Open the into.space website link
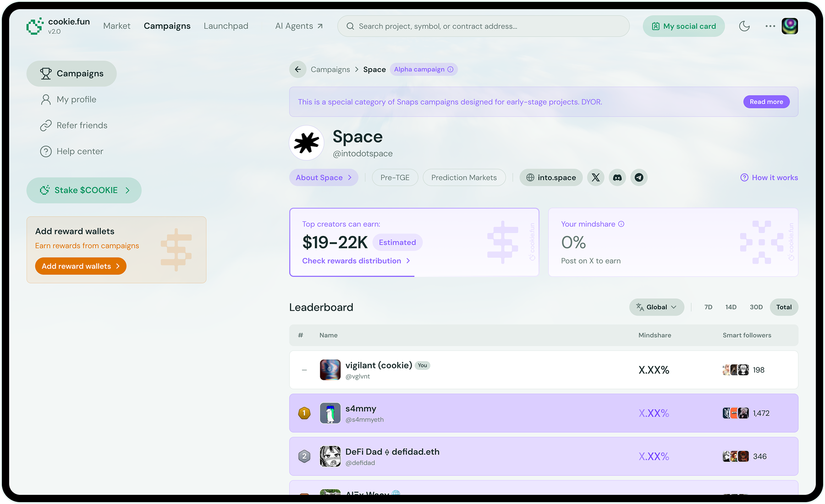Viewport: 825px width, 504px height. [x=551, y=178]
